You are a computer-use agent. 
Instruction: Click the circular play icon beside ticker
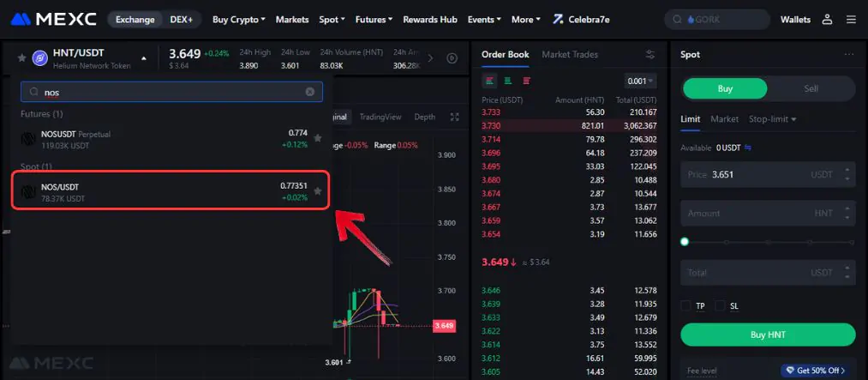(452, 58)
